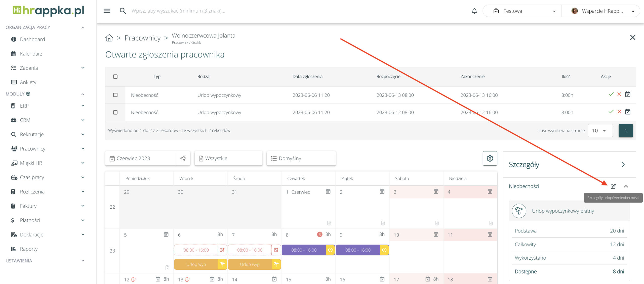The image size is (644, 284).
Task: Open the results-per-page dropdown showing 10
Action: pos(600,130)
